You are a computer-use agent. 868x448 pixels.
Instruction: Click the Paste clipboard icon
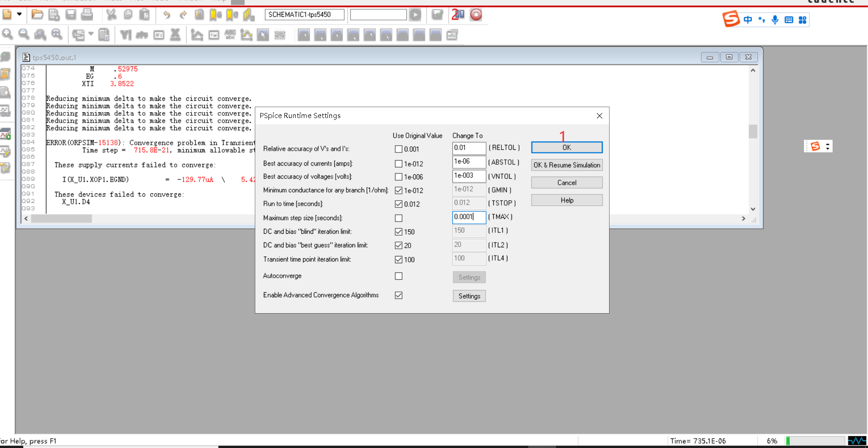[144, 15]
